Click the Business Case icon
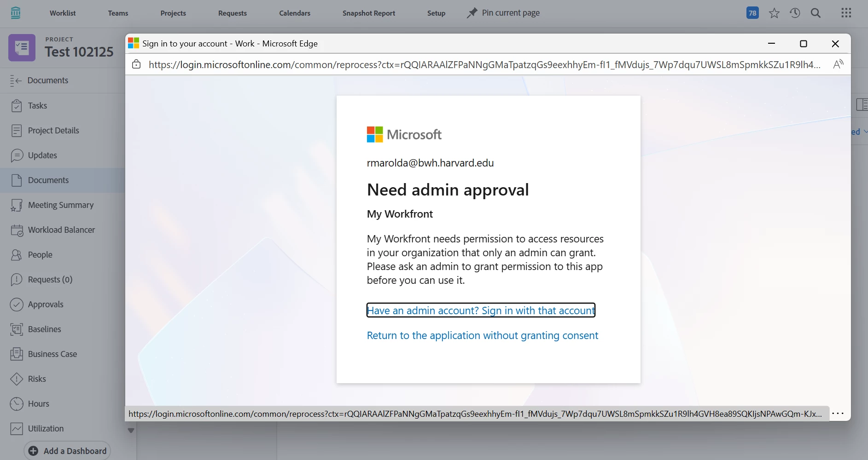Screen dimensions: 868x460 tap(17, 354)
